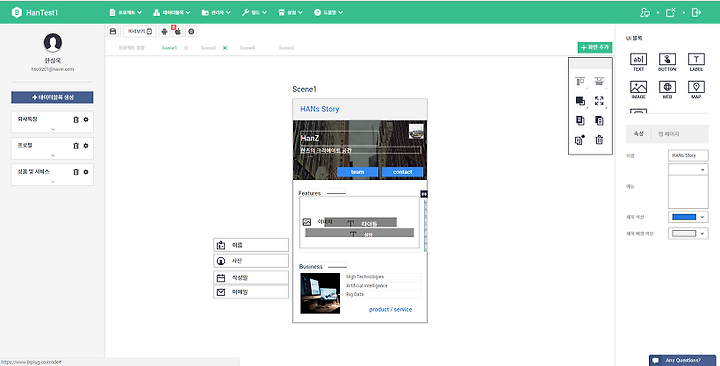
Task: Open settings for the 상품 및 서비스 data block
Action: tap(86, 172)
